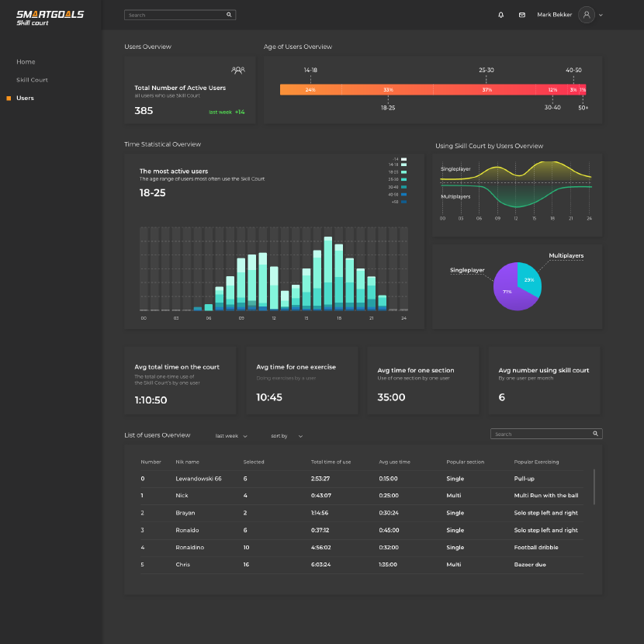Click last week +14 indicator
The width and height of the screenshot is (644, 644).
point(227,112)
